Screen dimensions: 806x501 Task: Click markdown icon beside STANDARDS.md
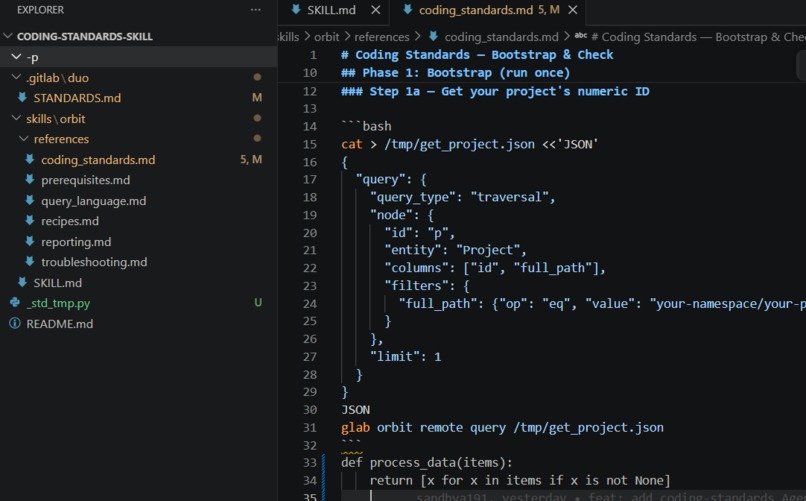[x=22, y=97]
